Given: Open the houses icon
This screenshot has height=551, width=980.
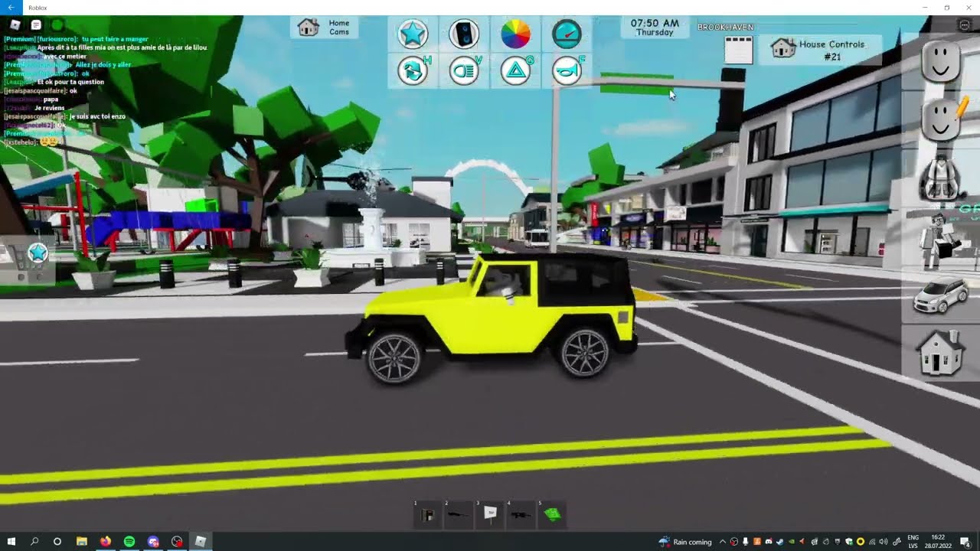Looking at the screenshot, I should pos(941,353).
